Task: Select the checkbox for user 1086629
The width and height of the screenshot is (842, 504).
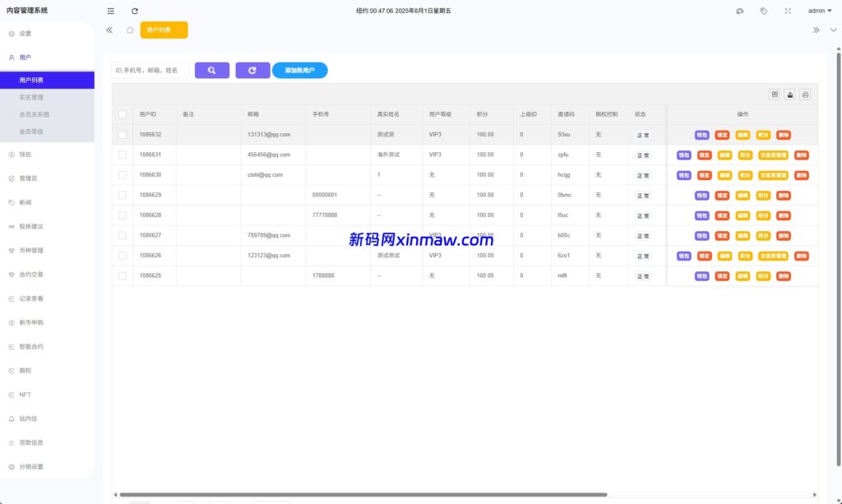Action: tap(123, 195)
